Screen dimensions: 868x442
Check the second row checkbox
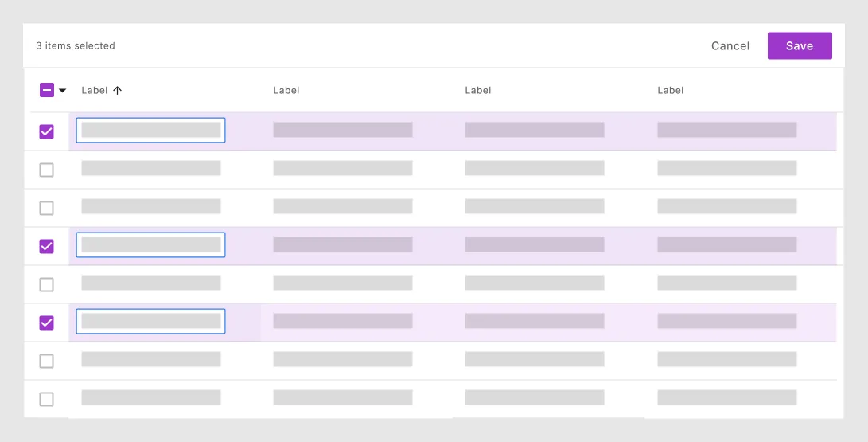(47, 170)
